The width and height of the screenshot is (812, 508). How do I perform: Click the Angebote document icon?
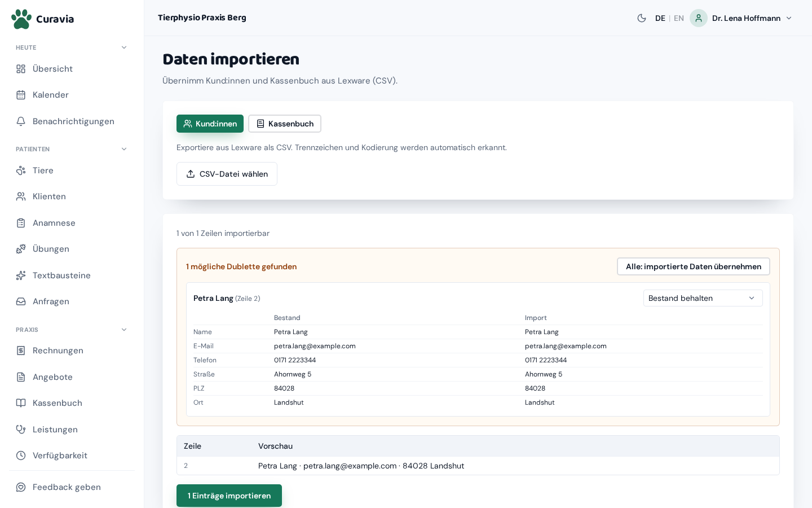21,377
